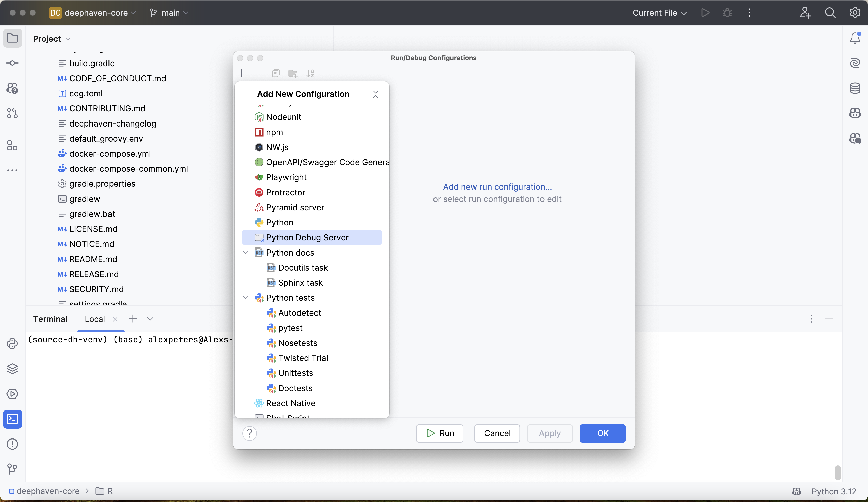Open the Notifications bell icon
868x502 pixels.
point(855,38)
